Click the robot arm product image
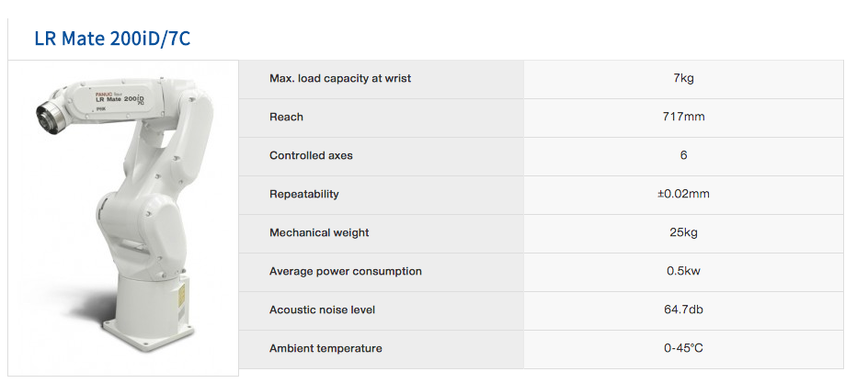The image size is (868, 383). (123, 218)
